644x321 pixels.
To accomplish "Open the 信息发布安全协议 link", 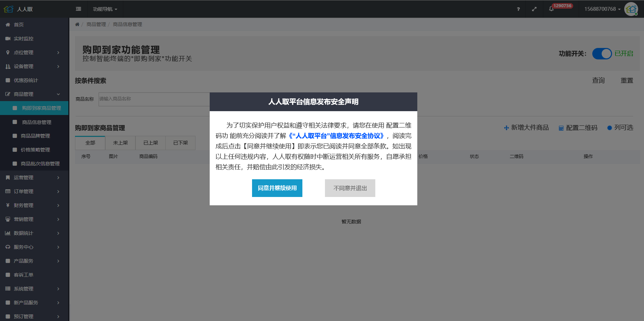I will [336, 136].
